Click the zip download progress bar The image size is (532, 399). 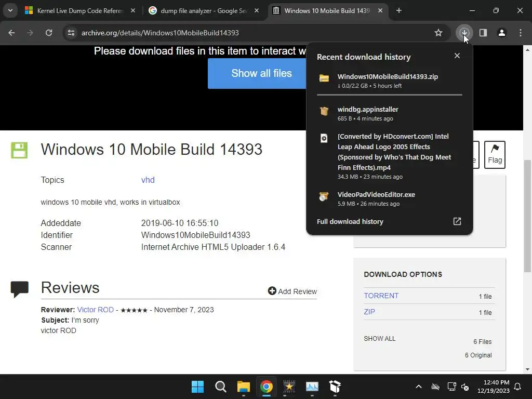pos(389,95)
